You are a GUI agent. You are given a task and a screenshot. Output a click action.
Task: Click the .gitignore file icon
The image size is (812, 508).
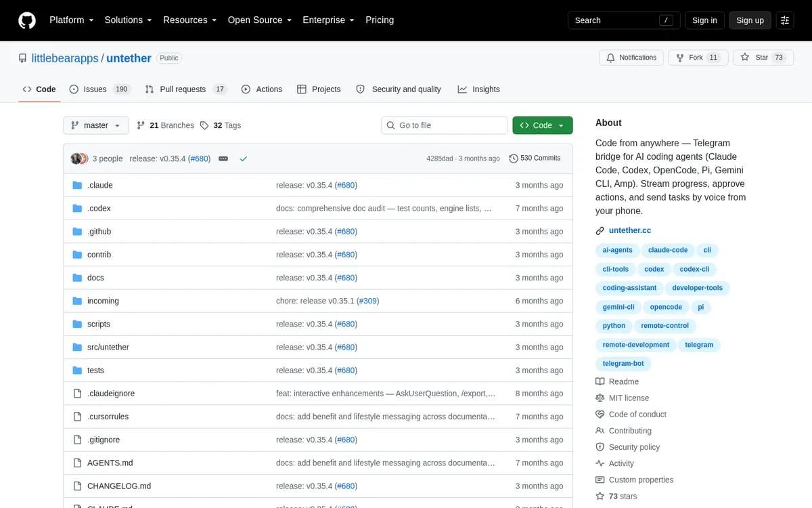(x=77, y=440)
